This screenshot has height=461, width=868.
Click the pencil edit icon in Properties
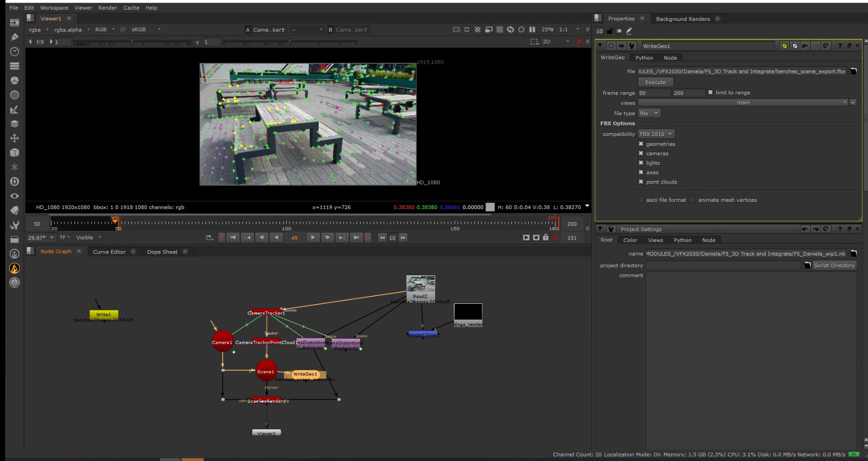629,31
